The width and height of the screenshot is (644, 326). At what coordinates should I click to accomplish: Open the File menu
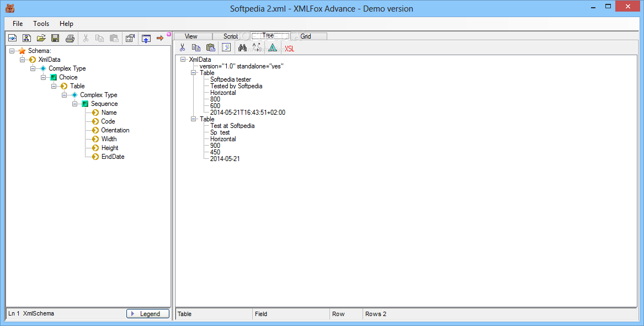coord(18,24)
